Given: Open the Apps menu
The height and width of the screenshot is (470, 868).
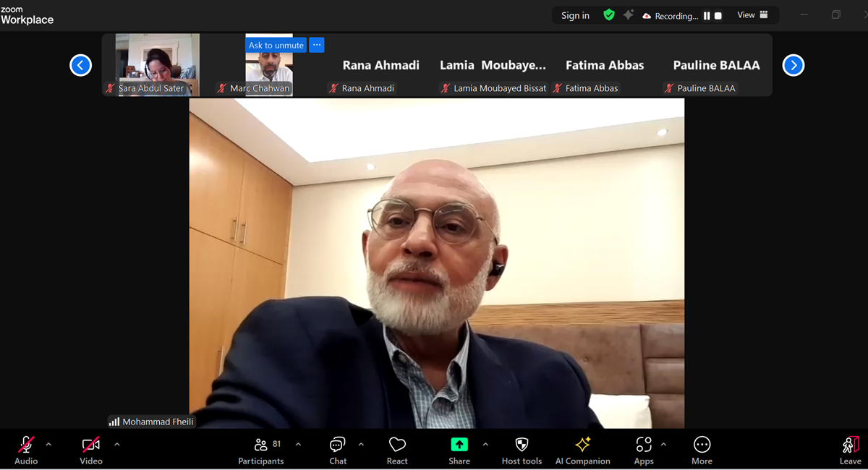Looking at the screenshot, I should 644,450.
